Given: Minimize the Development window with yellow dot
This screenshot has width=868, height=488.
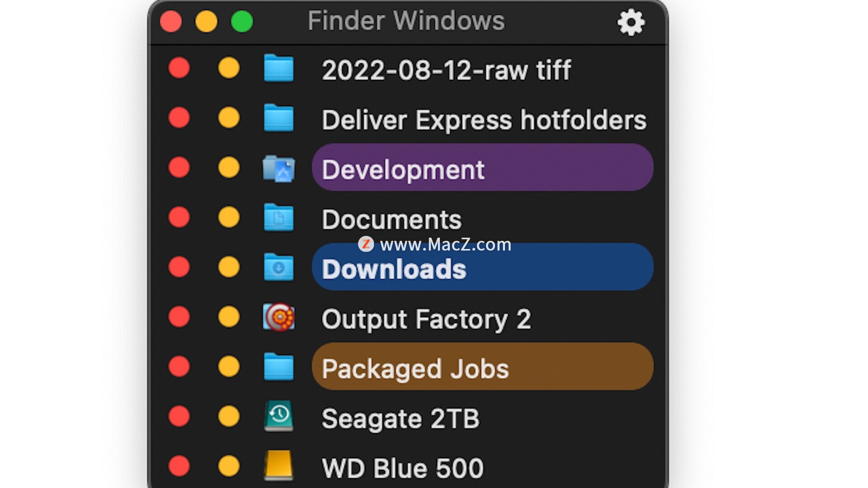Looking at the screenshot, I should [229, 167].
